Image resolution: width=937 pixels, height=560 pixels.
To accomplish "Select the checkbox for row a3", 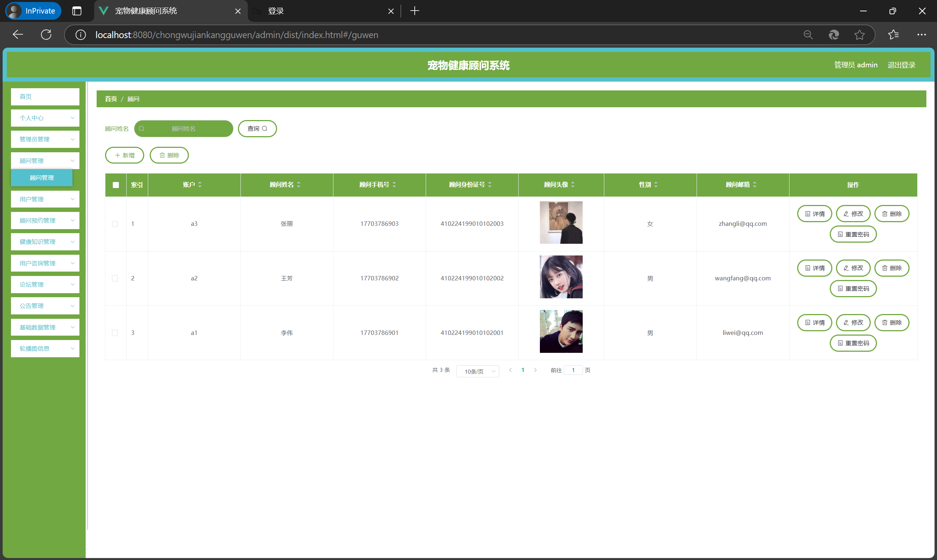I will (115, 224).
